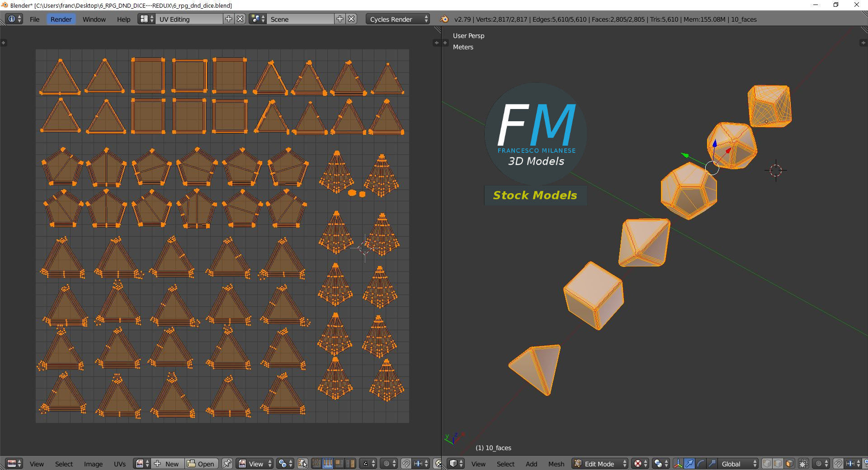The height and width of the screenshot is (470, 868).
Task: Add a new scene
Action: pos(340,19)
